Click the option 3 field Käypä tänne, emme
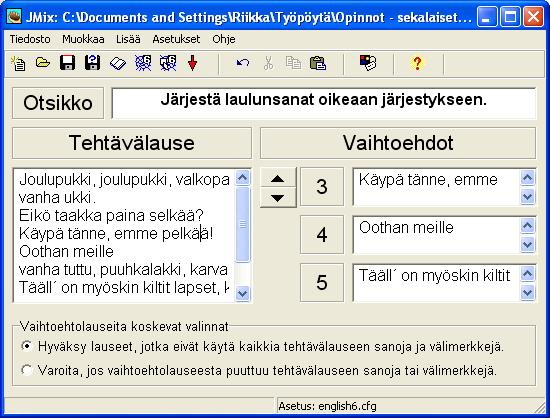 click(x=436, y=187)
